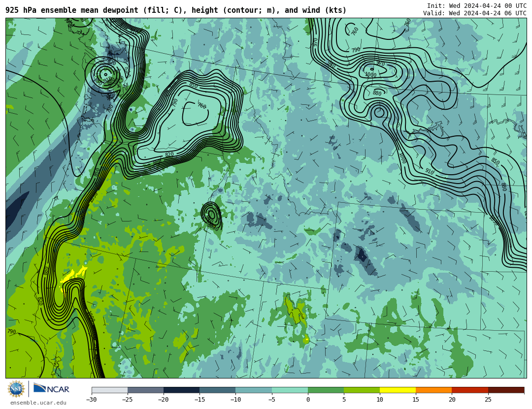This screenshot has height=409, width=532.
Task: Pick the light gray -30 to -25 swatch
Action: tap(109, 390)
